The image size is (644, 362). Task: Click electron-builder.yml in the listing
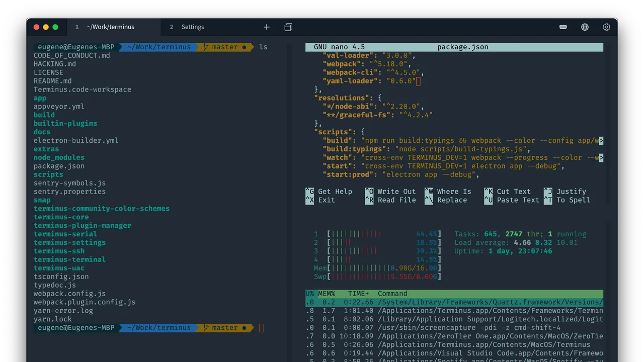click(76, 140)
